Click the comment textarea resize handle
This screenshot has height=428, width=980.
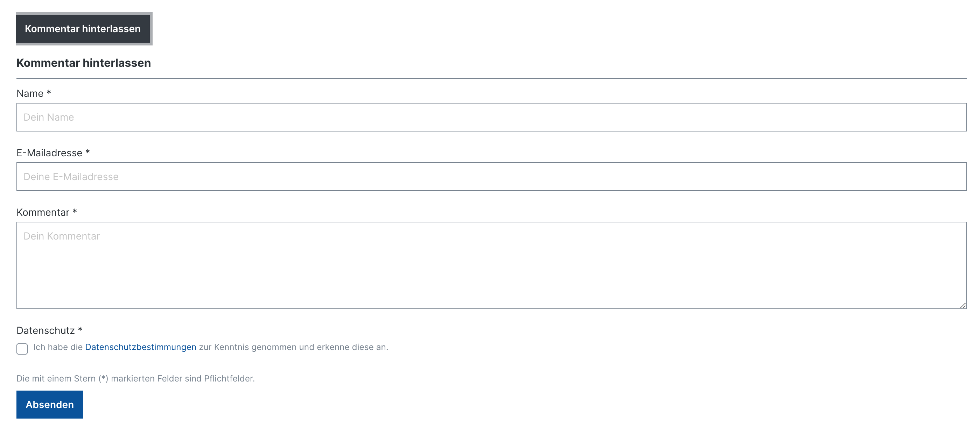click(963, 305)
